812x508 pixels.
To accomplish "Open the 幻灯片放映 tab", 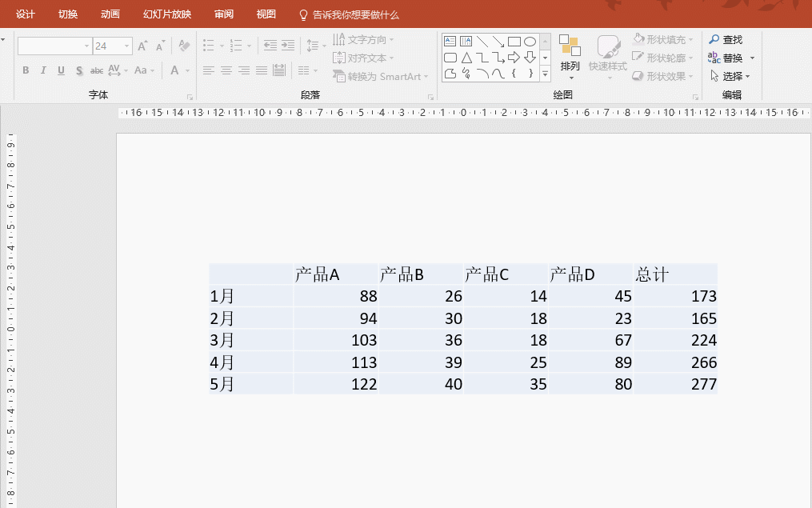I will click(167, 14).
